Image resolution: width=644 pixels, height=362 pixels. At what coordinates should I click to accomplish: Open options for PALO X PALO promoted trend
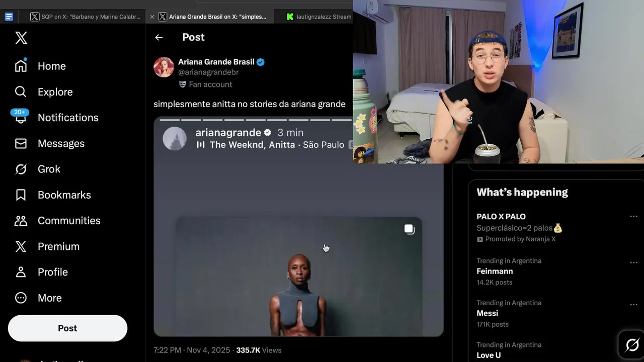point(633,216)
